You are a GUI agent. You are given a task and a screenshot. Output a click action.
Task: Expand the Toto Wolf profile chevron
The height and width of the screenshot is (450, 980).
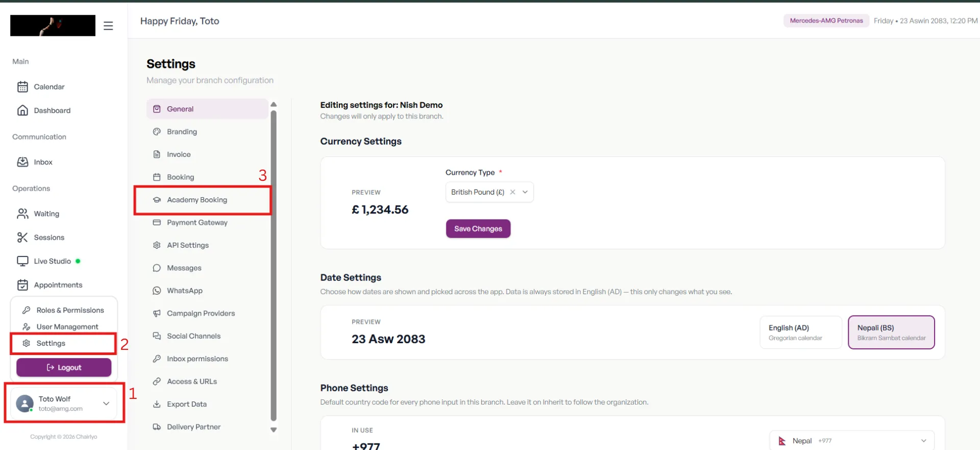(x=106, y=404)
